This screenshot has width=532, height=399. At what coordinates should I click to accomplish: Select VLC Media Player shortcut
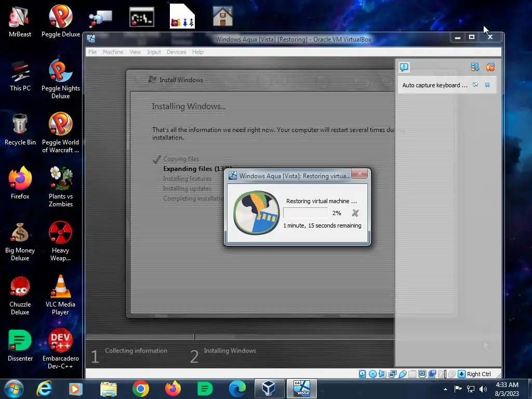(60, 295)
